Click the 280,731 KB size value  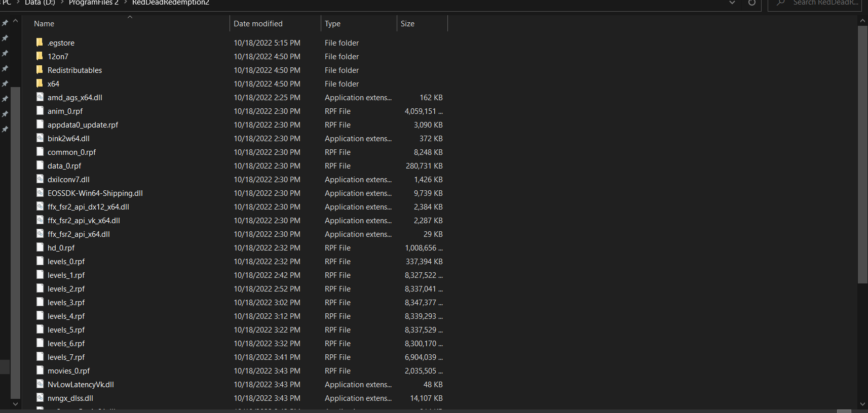[x=424, y=166]
